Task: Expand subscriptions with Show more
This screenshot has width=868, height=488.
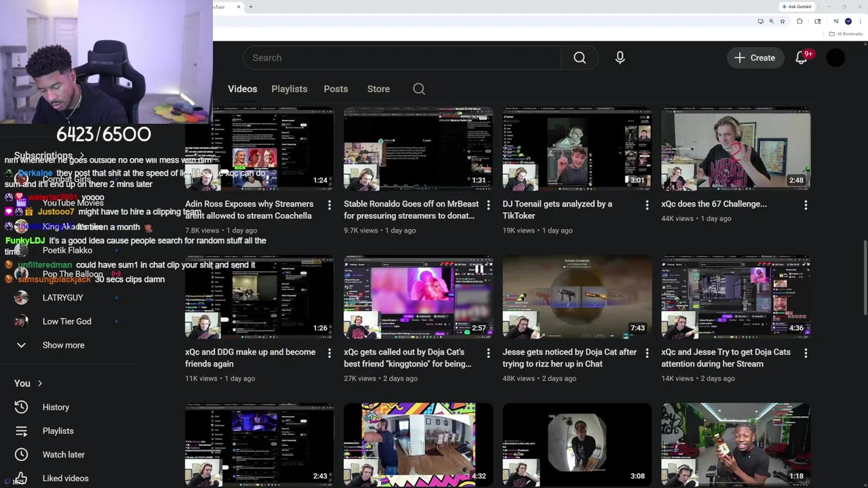Action: tap(63, 345)
